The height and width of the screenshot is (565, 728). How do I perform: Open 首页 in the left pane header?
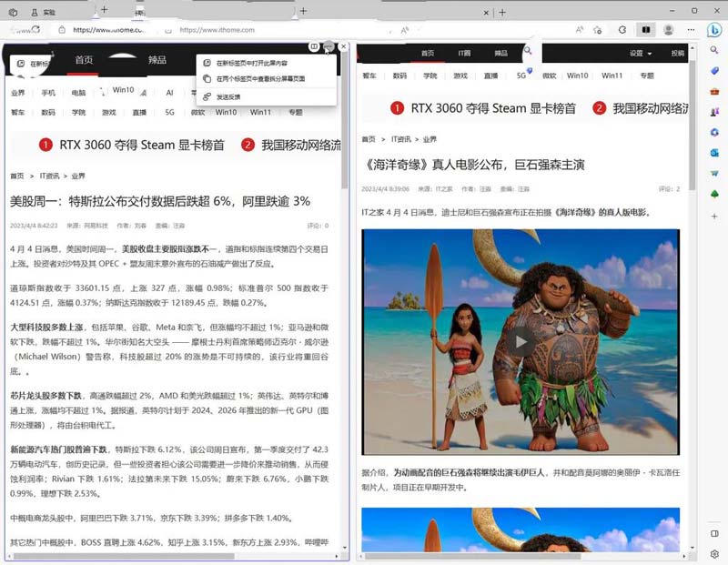[84, 60]
